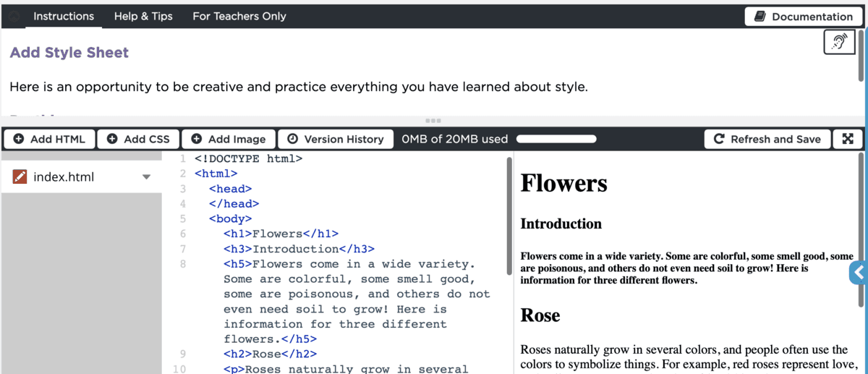868x374 pixels.
Task: Click the Add HTML button
Action: pos(49,139)
